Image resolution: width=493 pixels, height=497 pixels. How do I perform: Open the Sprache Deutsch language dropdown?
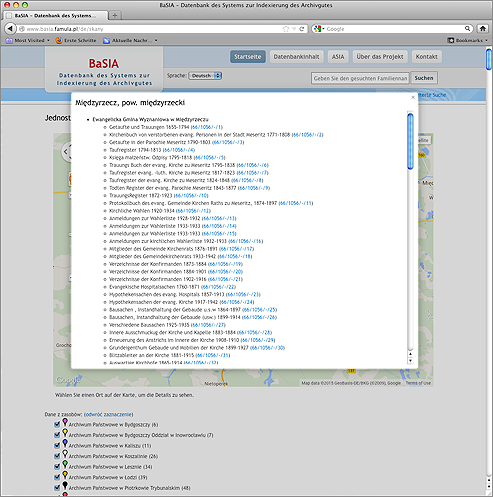(x=205, y=76)
